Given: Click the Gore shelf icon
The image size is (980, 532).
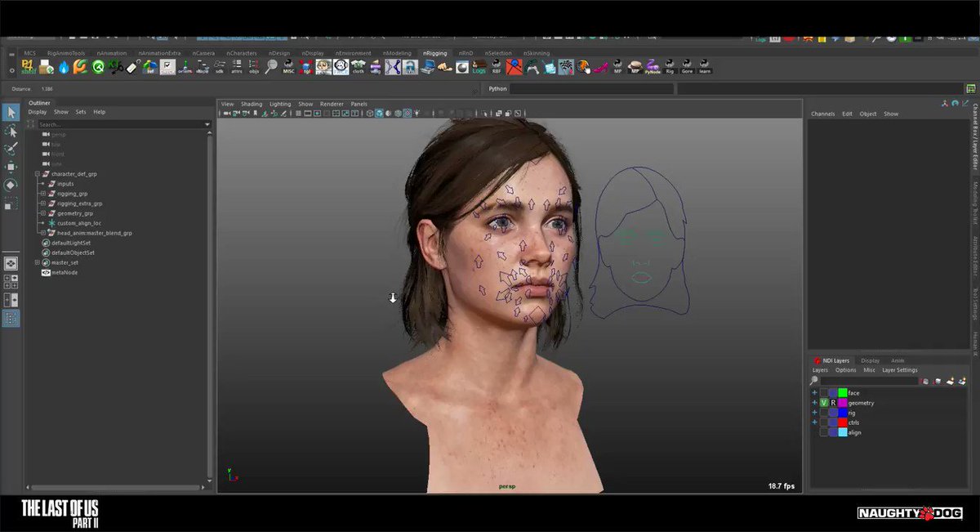Looking at the screenshot, I should [x=687, y=67].
